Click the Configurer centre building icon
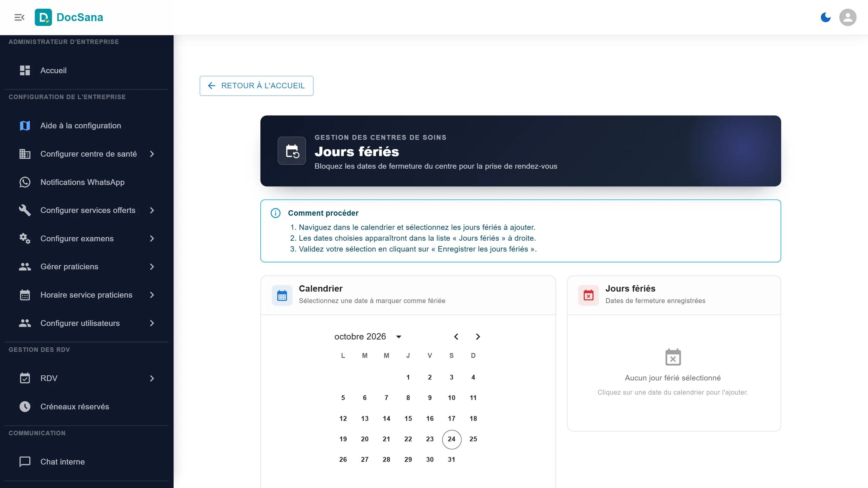868x488 pixels. [25, 154]
